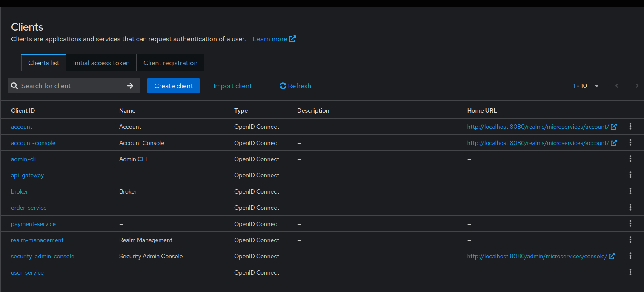Open the kebab menu for the broker client

pos(630,191)
